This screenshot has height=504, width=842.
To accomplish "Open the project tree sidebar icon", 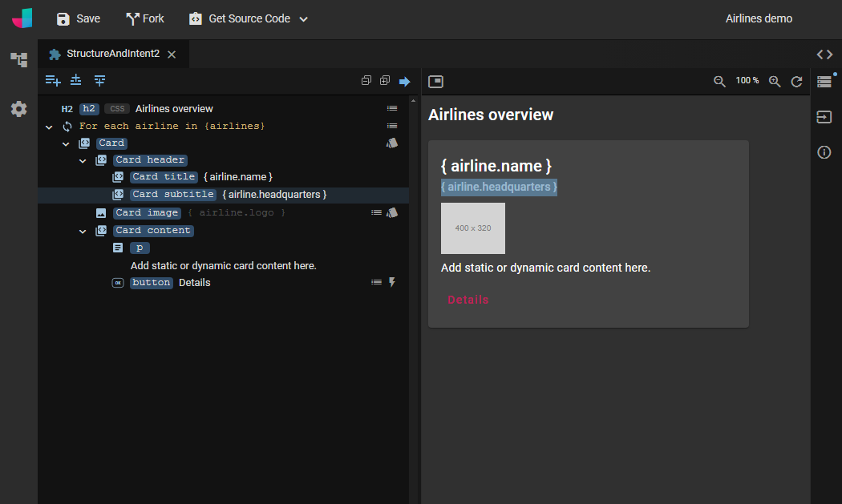I will click(x=18, y=59).
